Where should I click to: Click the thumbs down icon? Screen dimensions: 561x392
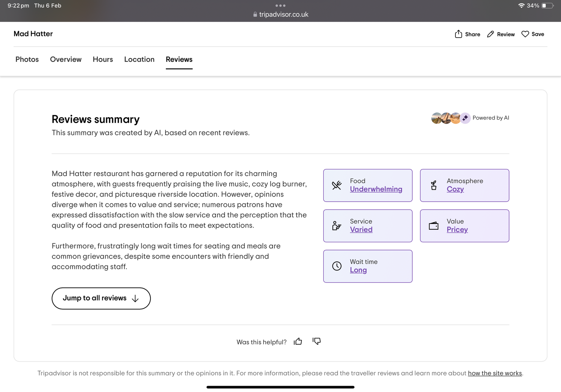click(317, 341)
